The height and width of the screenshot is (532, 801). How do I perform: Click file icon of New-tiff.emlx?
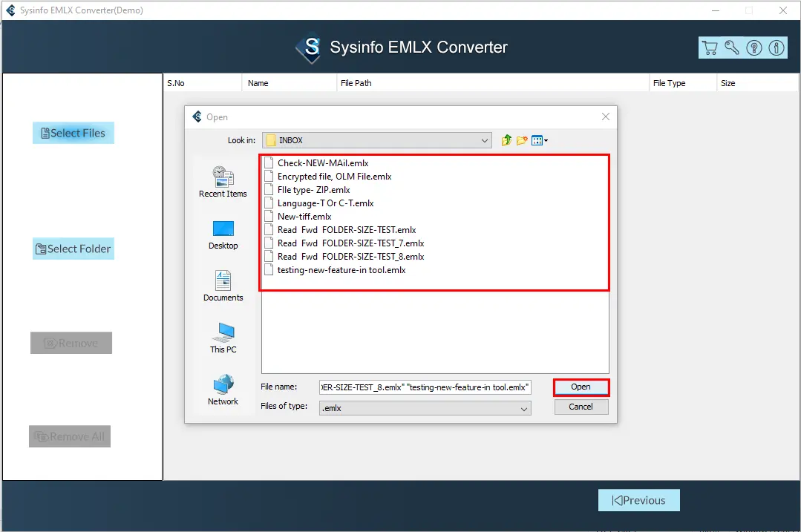pyautogui.click(x=269, y=217)
